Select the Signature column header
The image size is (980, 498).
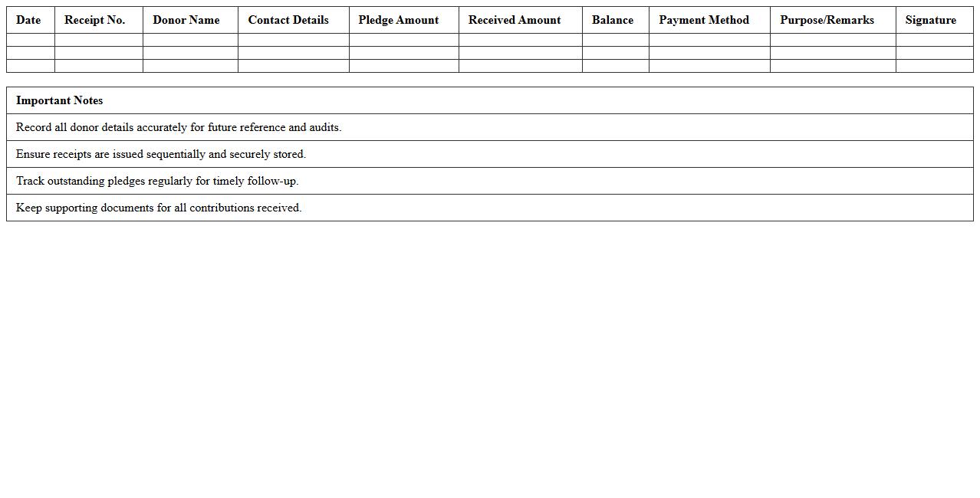click(x=930, y=20)
